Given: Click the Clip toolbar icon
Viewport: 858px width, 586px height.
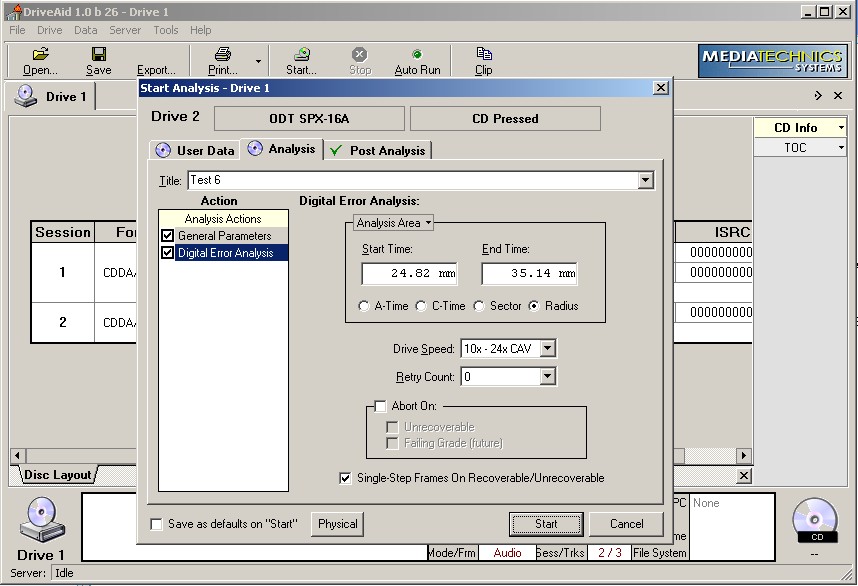Looking at the screenshot, I should pyautogui.click(x=484, y=55).
